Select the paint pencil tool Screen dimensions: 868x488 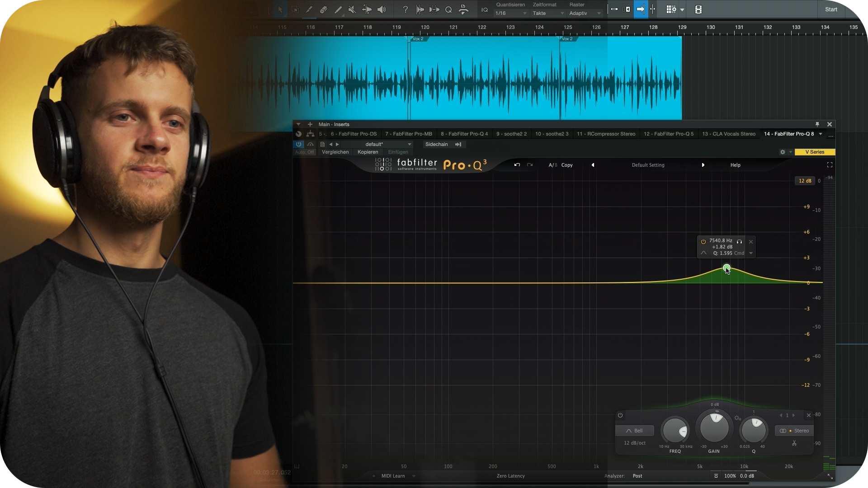pos(338,9)
